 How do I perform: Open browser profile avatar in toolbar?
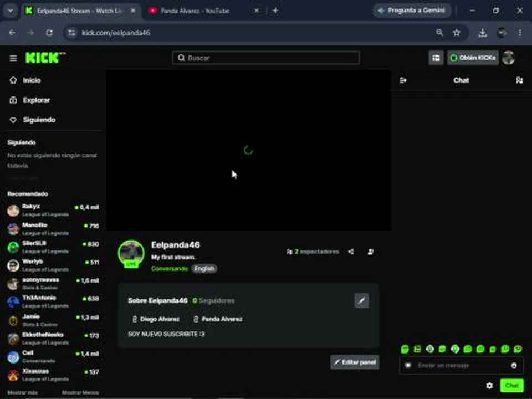click(x=502, y=33)
